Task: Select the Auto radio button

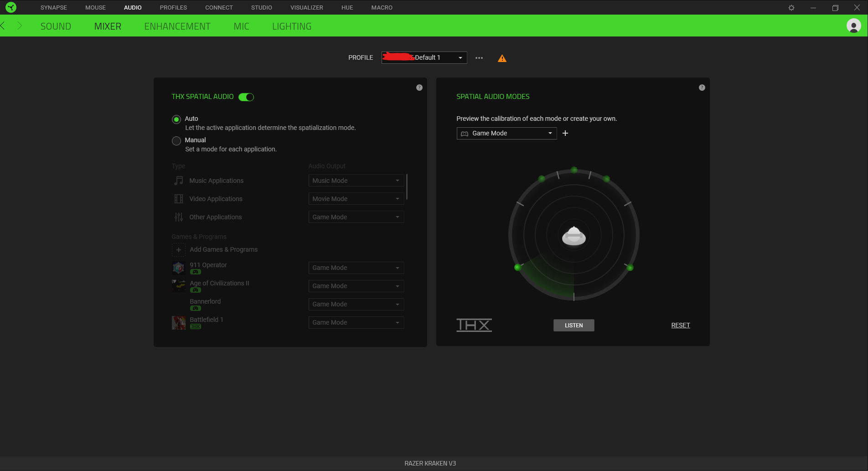Action: (x=176, y=119)
